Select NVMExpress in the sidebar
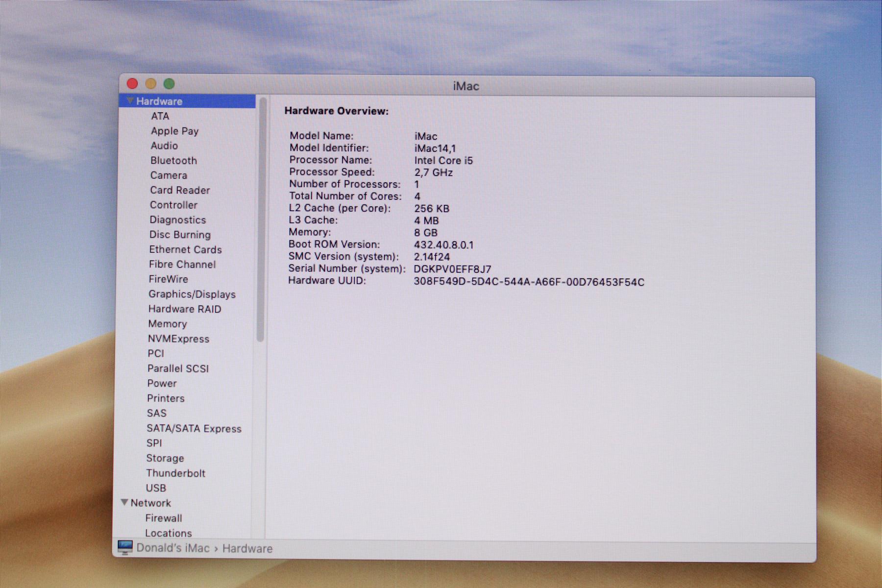 pyautogui.click(x=178, y=339)
